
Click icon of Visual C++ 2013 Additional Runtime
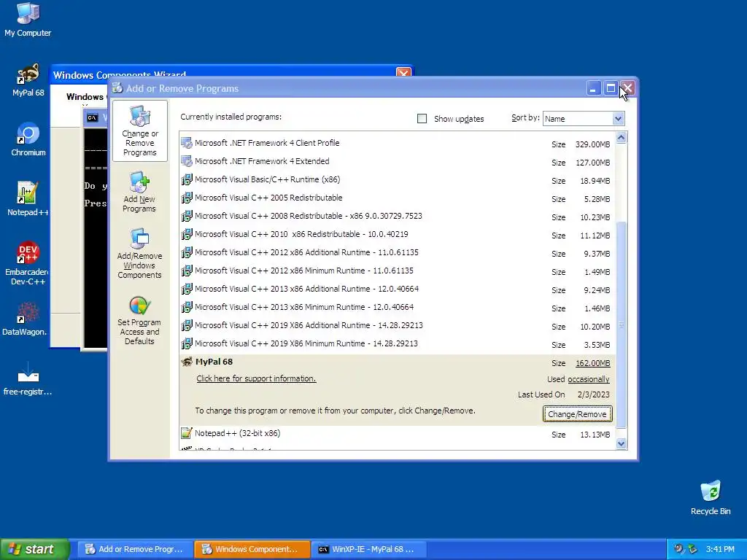[187, 289]
